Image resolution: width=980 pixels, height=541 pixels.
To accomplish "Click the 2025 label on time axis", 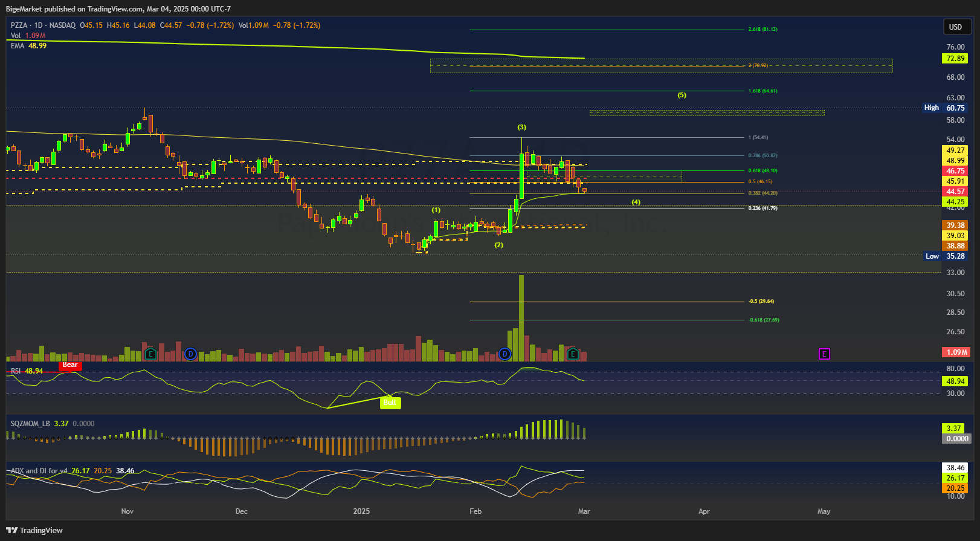I will tap(361, 511).
